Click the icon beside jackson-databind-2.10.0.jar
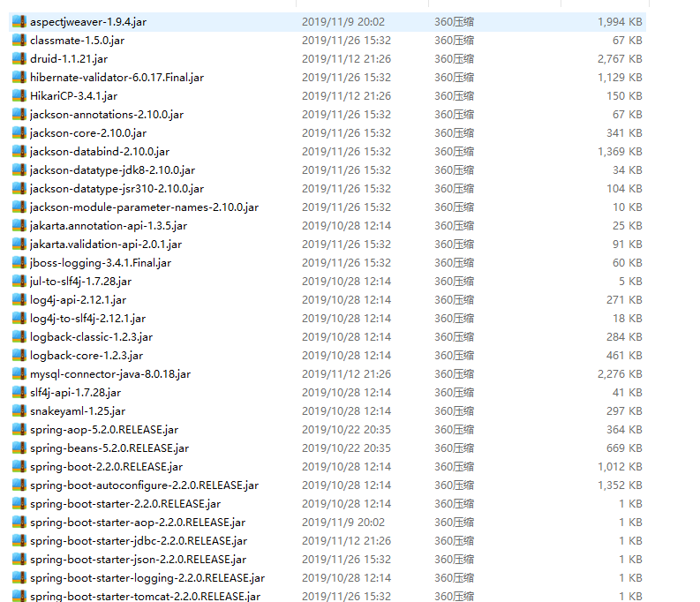The height and width of the screenshot is (602, 700). pos(19,151)
